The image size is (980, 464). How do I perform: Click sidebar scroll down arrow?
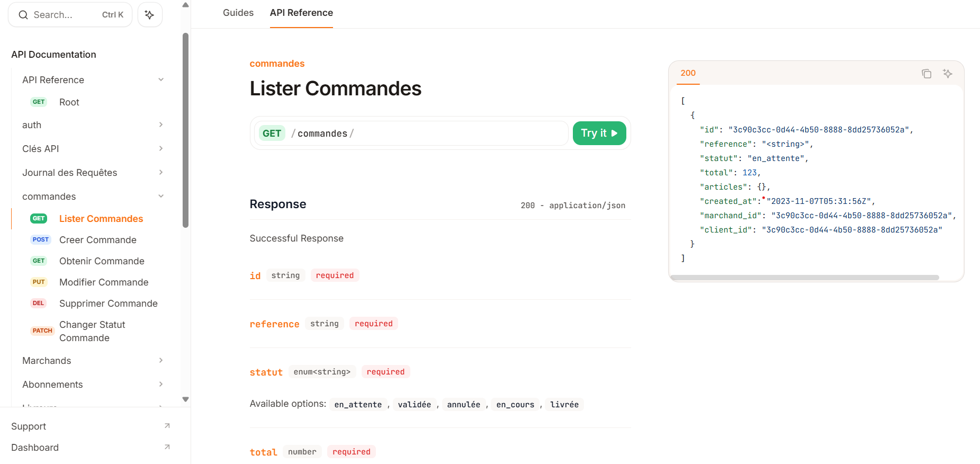tap(185, 399)
